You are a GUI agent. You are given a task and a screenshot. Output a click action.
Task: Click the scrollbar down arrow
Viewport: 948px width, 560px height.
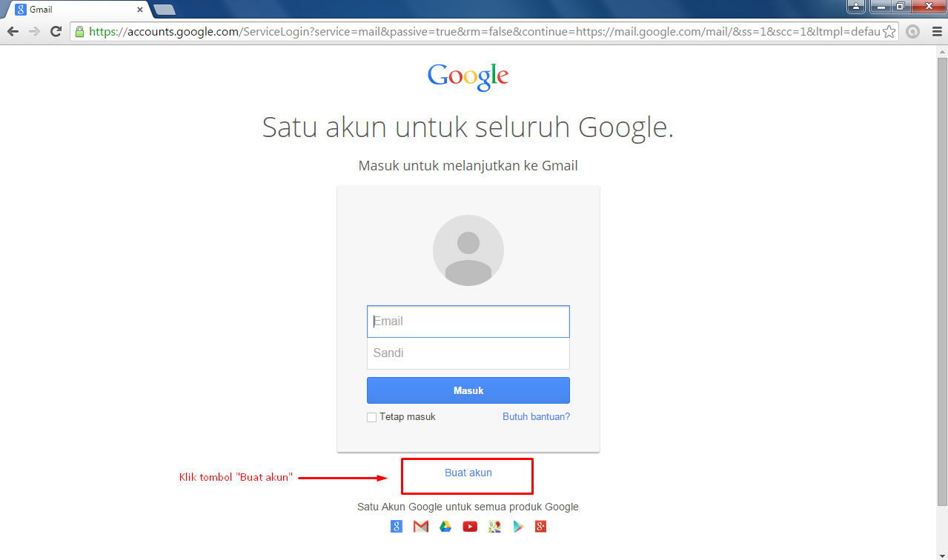click(942, 554)
